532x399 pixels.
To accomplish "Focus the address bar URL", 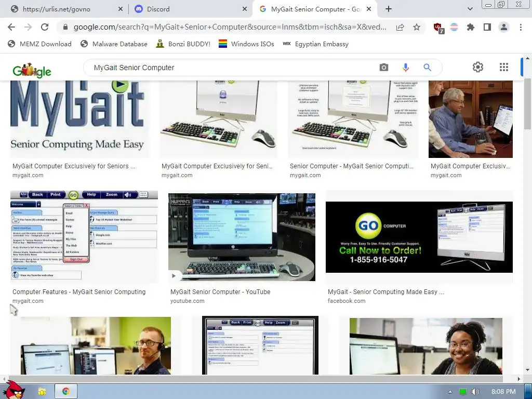I will pos(230,27).
